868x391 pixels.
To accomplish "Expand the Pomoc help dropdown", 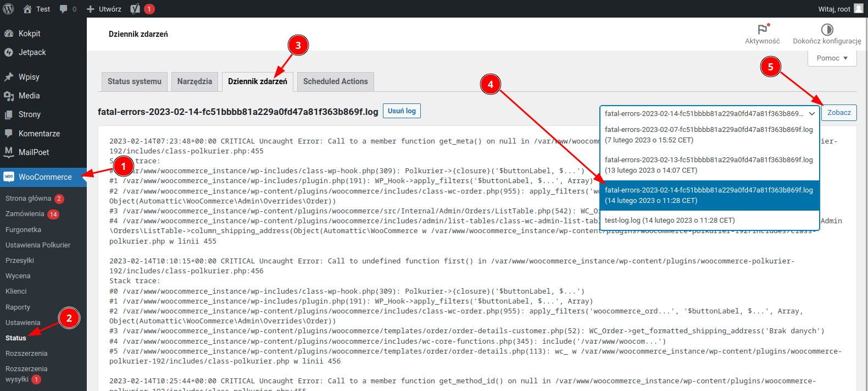I will 832,58.
